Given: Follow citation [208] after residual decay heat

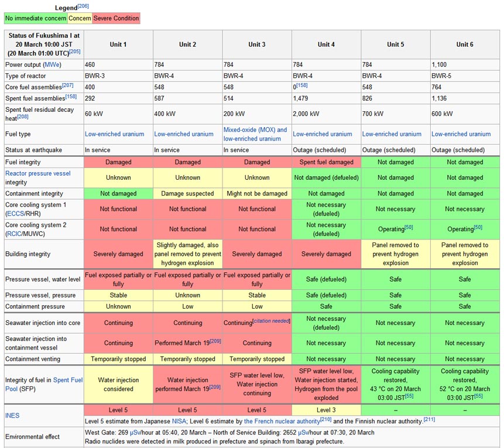Looking at the screenshot, I should click(x=23, y=117).
